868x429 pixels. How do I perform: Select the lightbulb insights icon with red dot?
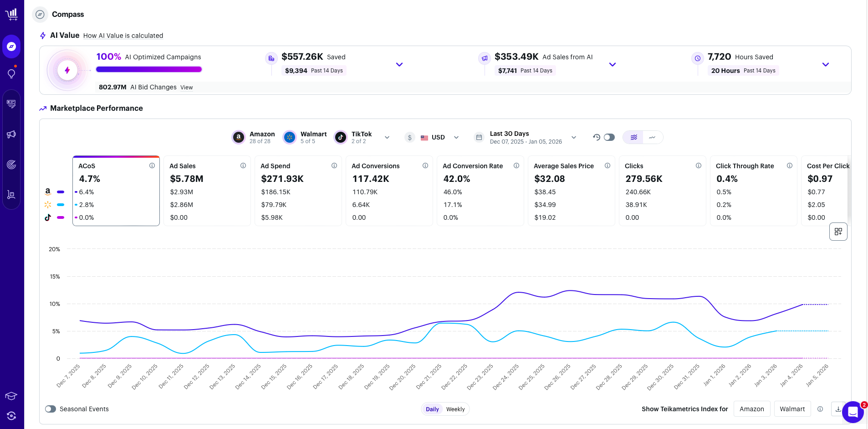tap(11, 73)
